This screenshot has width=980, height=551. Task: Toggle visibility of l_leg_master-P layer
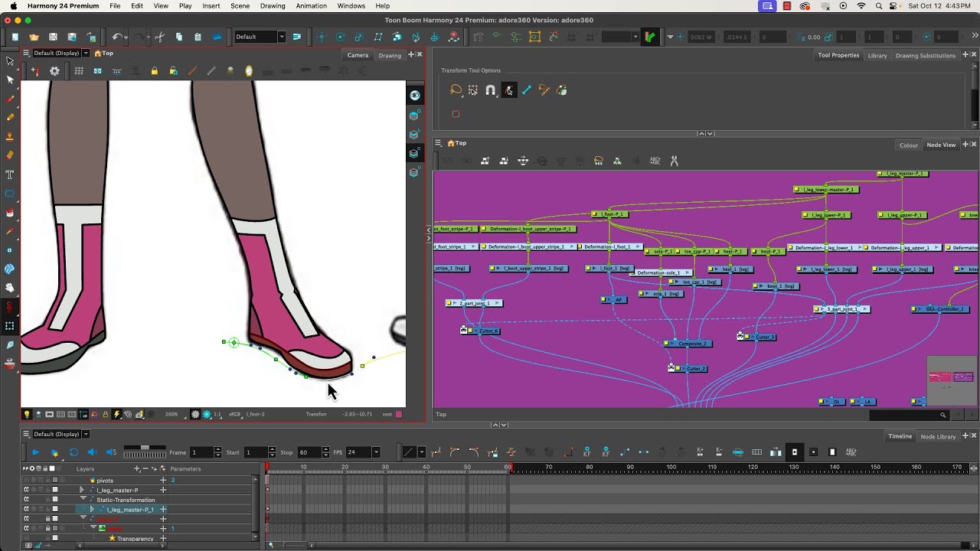click(x=27, y=490)
